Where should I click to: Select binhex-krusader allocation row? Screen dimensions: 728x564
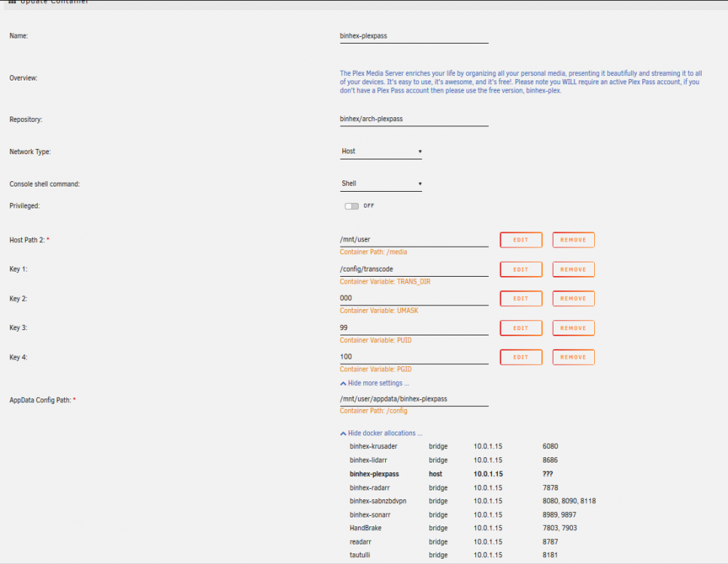coord(472,447)
